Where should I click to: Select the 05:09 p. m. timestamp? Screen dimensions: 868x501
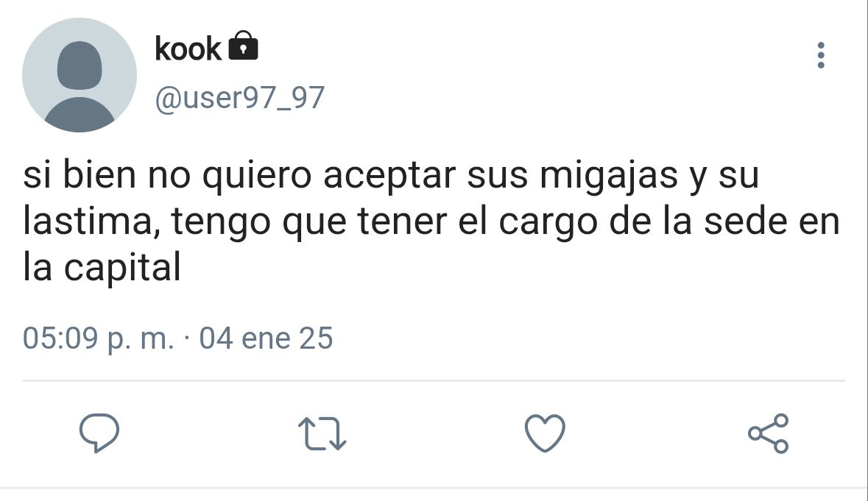pos(98,338)
